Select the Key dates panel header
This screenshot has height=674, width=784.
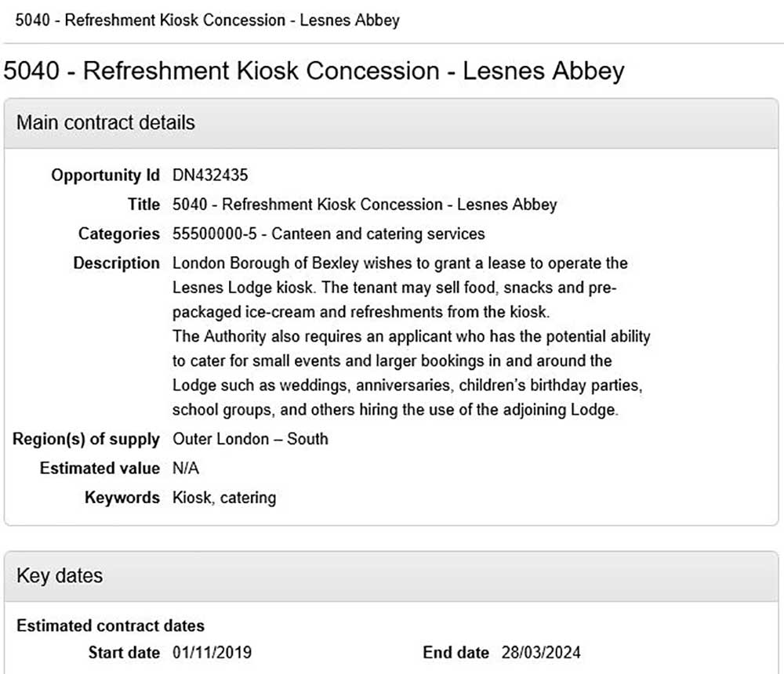60,576
